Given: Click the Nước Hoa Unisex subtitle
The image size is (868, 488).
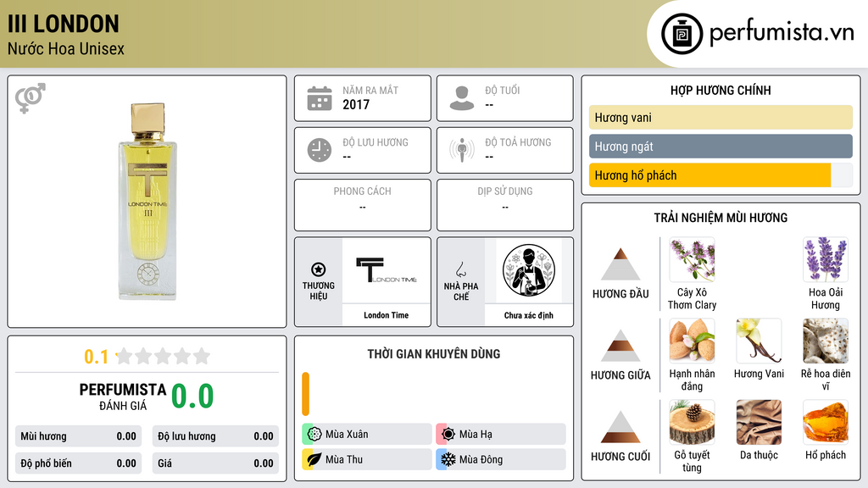Looking at the screenshot, I should [66, 48].
